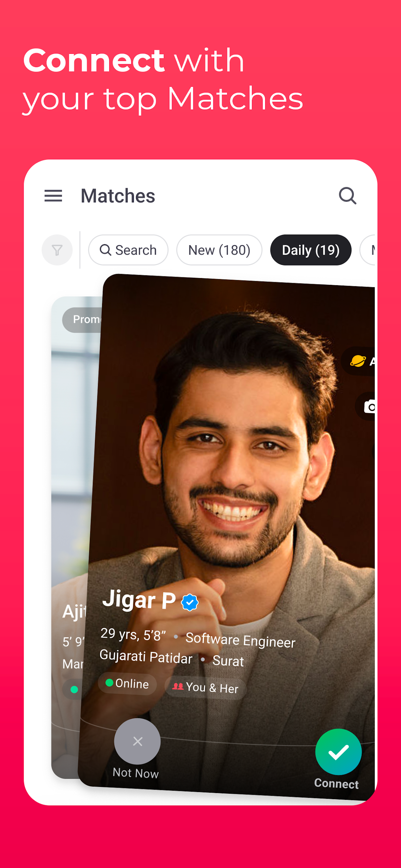This screenshot has width=401, height=868.
Task: Open the filter funnel icon
Action: [57, 250]
